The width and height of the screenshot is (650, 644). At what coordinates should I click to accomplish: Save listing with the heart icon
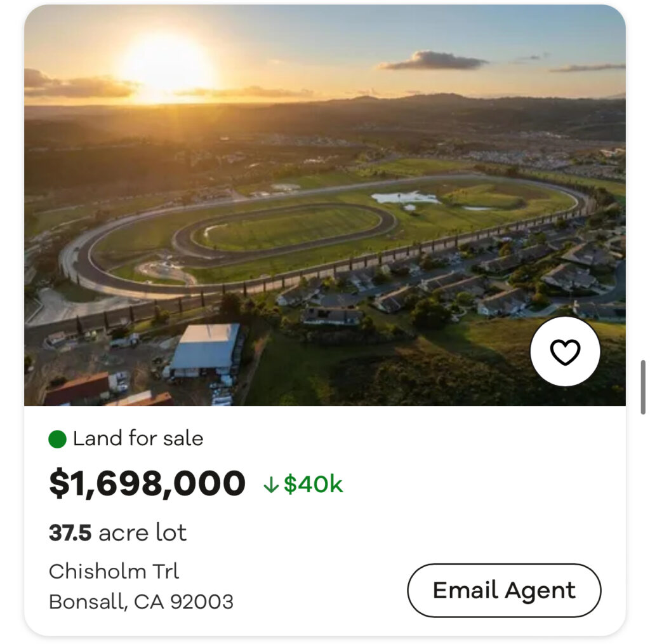click(565, 352)
